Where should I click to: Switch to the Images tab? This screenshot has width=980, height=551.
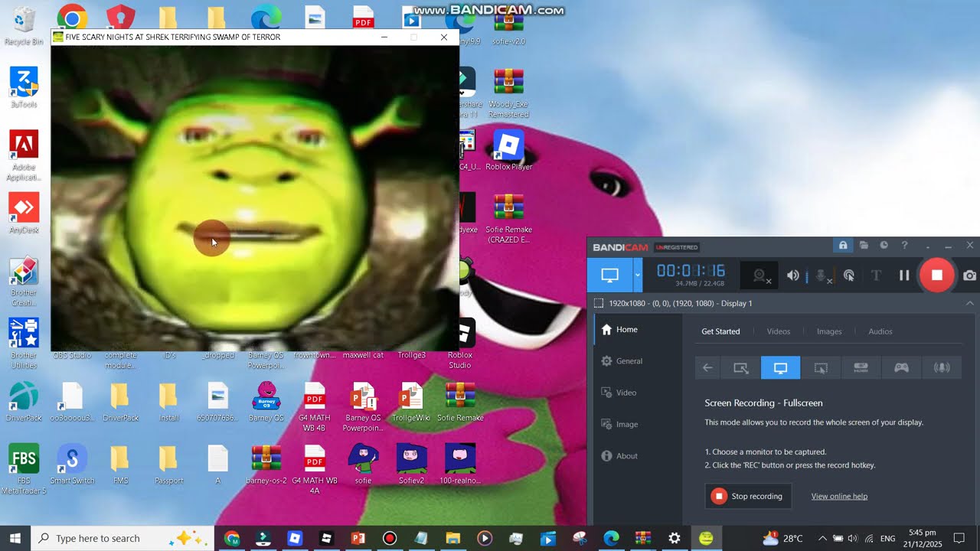click(829, 331)
